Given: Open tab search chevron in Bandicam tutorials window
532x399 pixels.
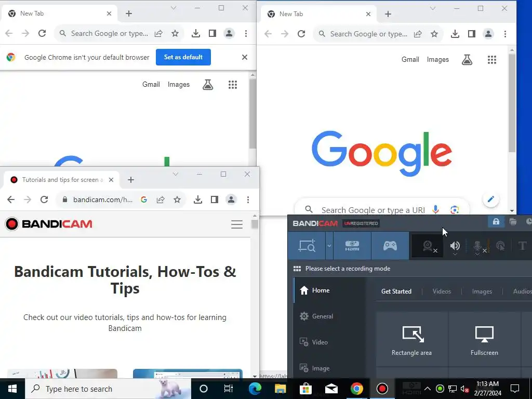Looking at the screenshot, I should pyautogui.click(x=176, y=174).
